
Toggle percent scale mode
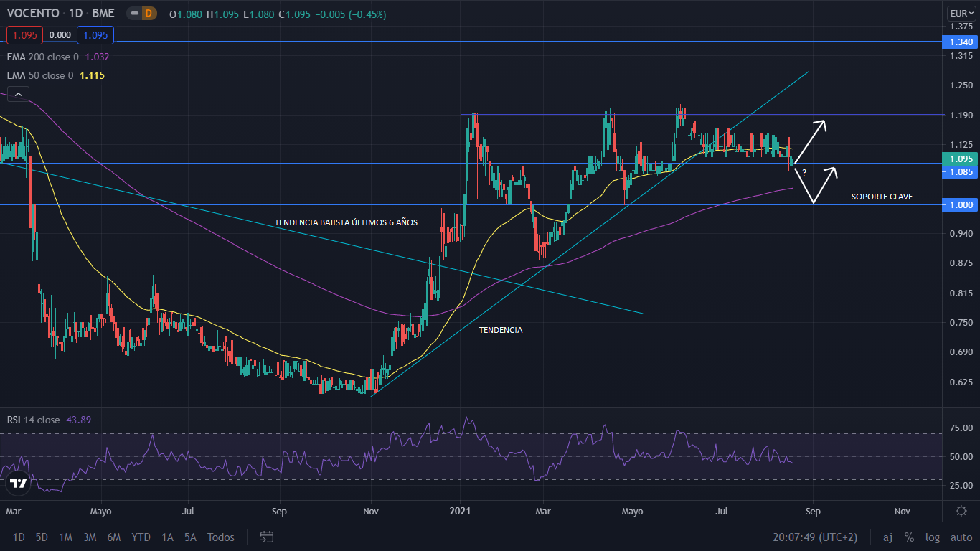click(x=909, y=537)
